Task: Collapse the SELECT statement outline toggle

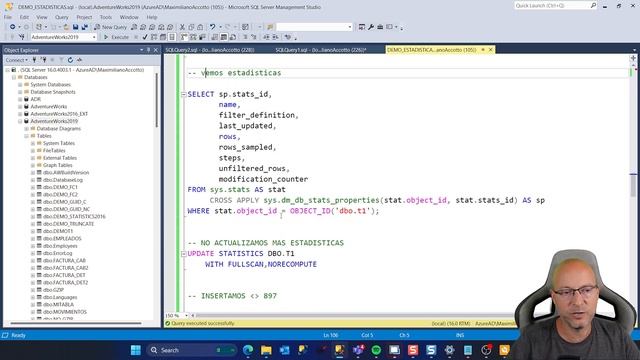Action: click(x=183, y=94)
